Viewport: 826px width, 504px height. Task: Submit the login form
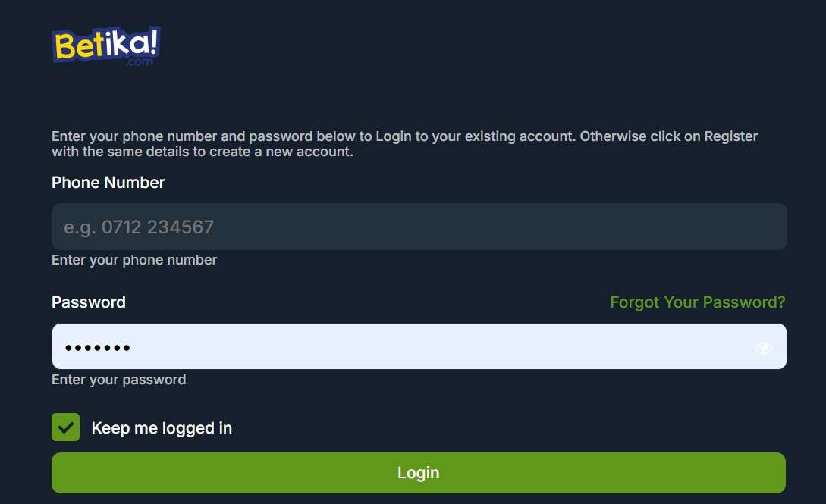[x=419, y=472]
